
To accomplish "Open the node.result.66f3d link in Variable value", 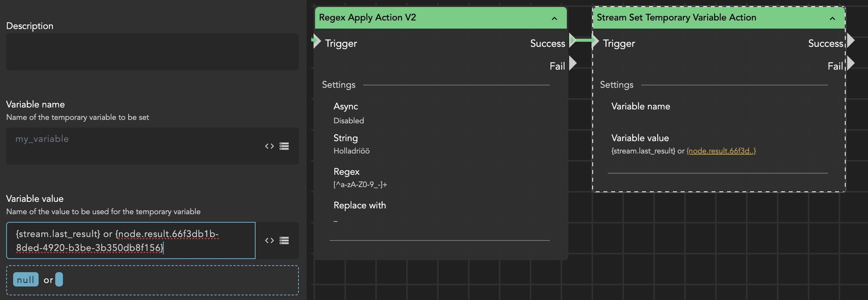I will click(x=721, y=151).
